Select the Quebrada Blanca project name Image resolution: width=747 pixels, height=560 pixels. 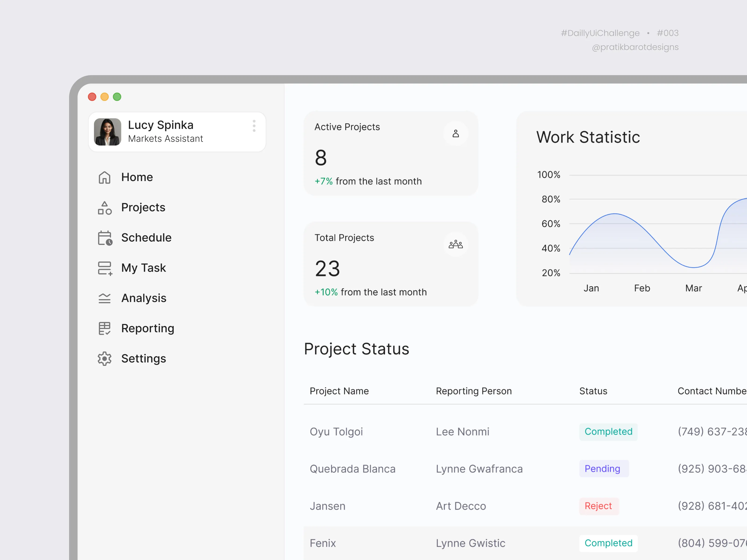[352, 469]
